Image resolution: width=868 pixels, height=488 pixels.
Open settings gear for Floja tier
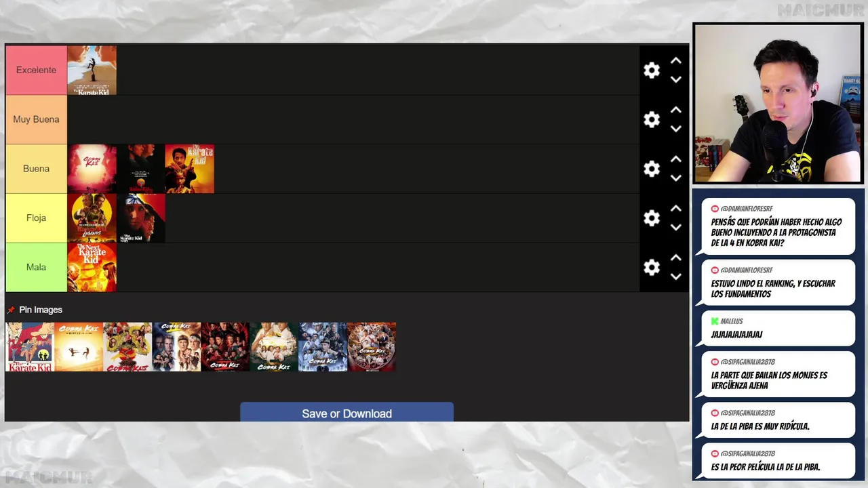(652, 218)
